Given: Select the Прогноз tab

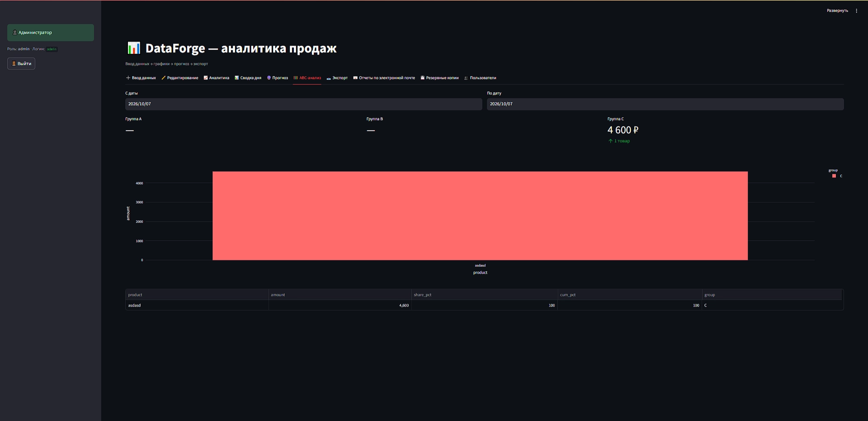Looking at the screenshot, I should click(278, 78).
